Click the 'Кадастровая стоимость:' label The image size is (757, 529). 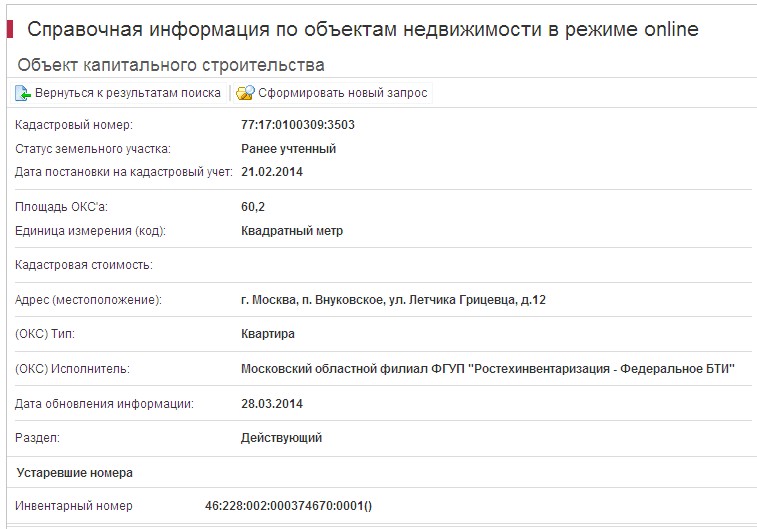[84, 265]
